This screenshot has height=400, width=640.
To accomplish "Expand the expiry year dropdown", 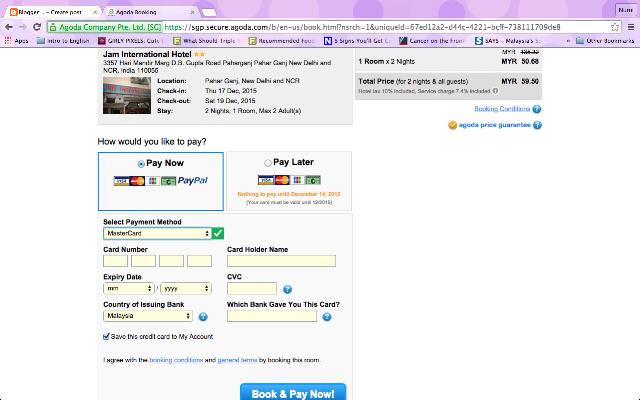I will pos(186,289).
